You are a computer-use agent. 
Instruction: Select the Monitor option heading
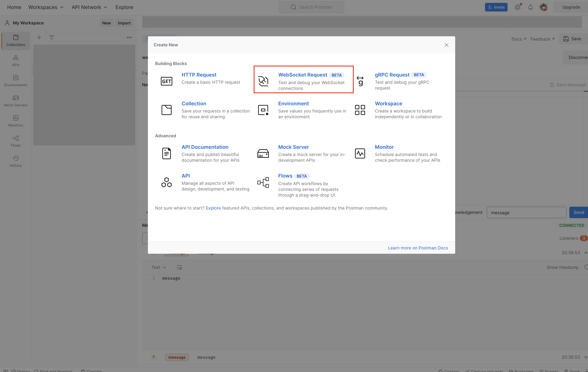pos(384,147)
